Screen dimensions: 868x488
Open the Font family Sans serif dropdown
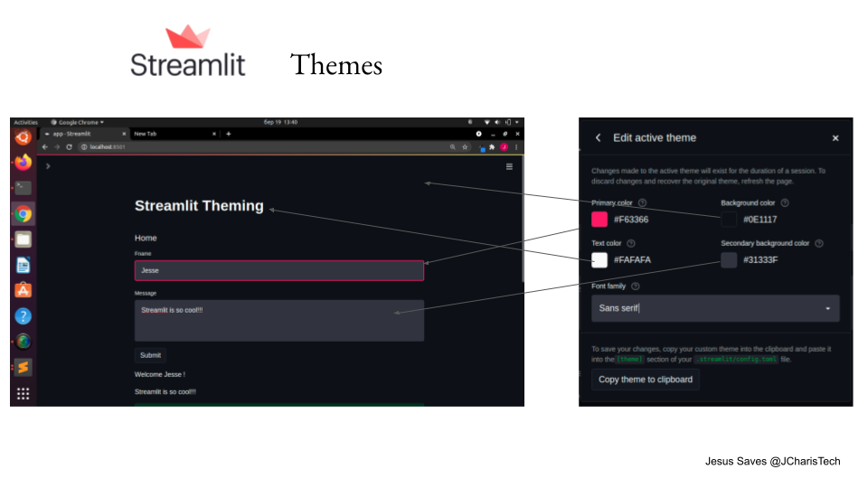pos(715,308)
